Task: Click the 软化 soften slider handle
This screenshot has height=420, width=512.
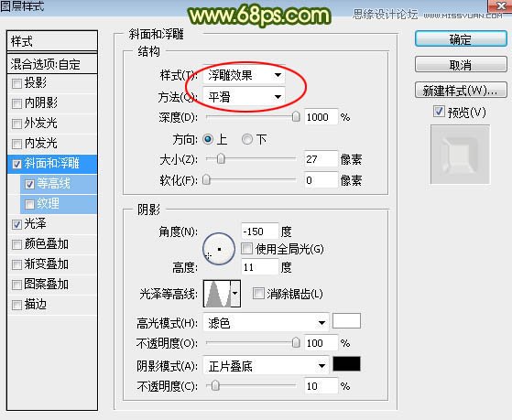Action: [206, 180]
